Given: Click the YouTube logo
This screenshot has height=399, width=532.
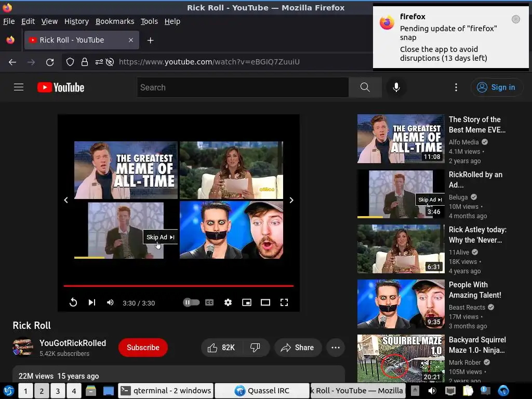Looking at the screenshot, I should [61, 87].
